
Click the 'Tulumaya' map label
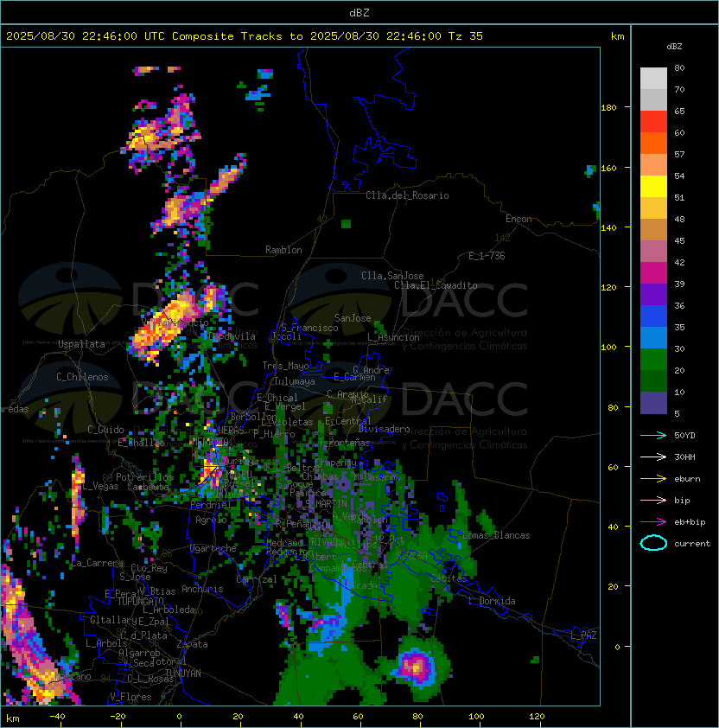coord(295,381)
